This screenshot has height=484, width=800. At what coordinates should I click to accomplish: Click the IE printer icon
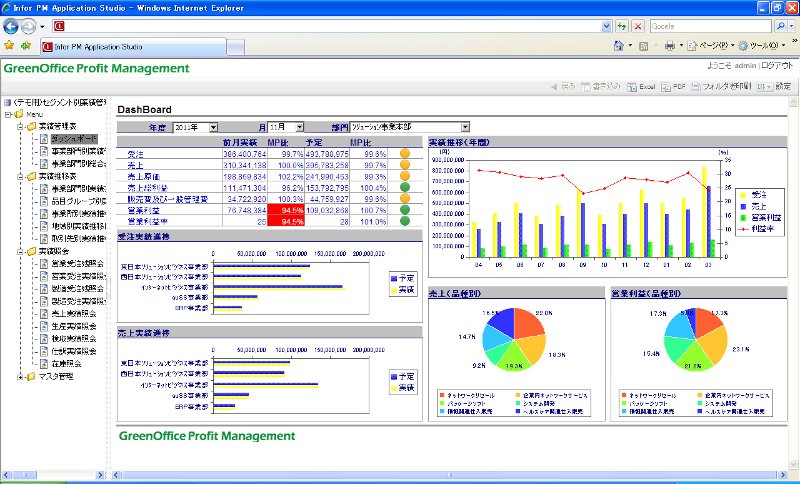point(670,46)
